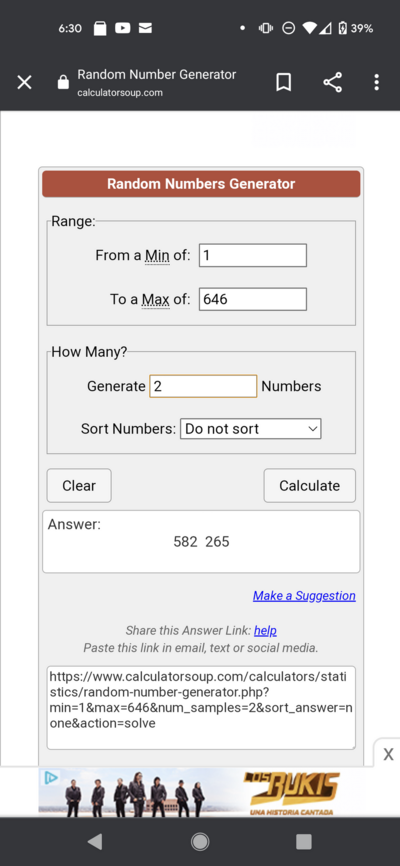Dismiss the ad using the X tab
The image size is (400, 866).
click(388, 754)
